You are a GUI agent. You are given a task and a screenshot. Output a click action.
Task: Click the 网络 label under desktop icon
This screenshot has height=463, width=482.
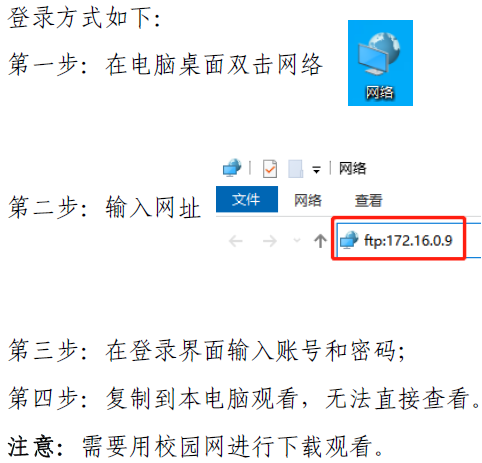coord(380,92)
